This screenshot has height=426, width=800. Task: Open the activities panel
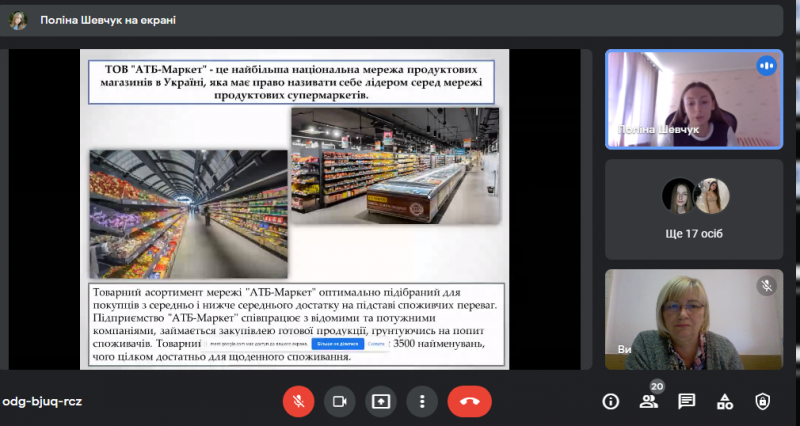click(724, 402)
